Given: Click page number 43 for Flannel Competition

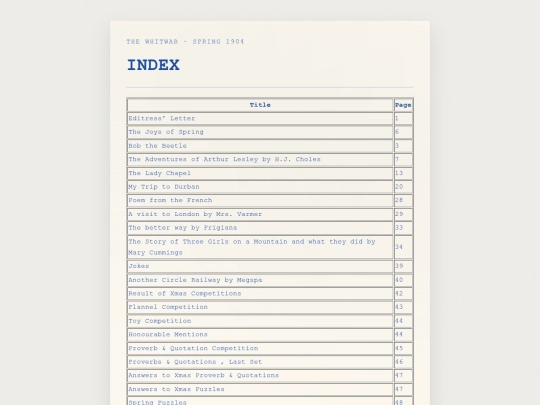Looking at the screenshot, I should (x=403, y=307).
